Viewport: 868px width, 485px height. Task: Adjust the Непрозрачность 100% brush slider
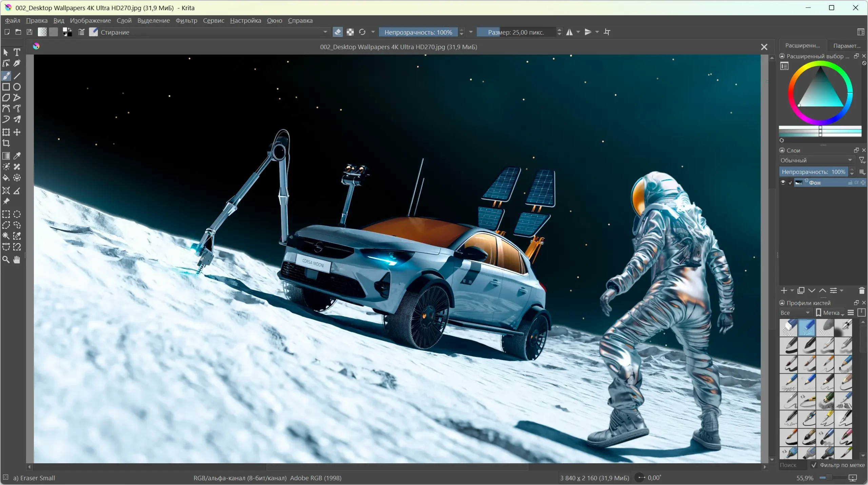pos(418,32)
